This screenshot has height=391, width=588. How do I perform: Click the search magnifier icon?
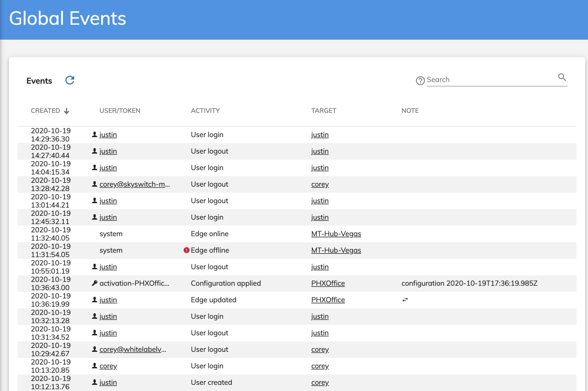click(x=562, y=77)
